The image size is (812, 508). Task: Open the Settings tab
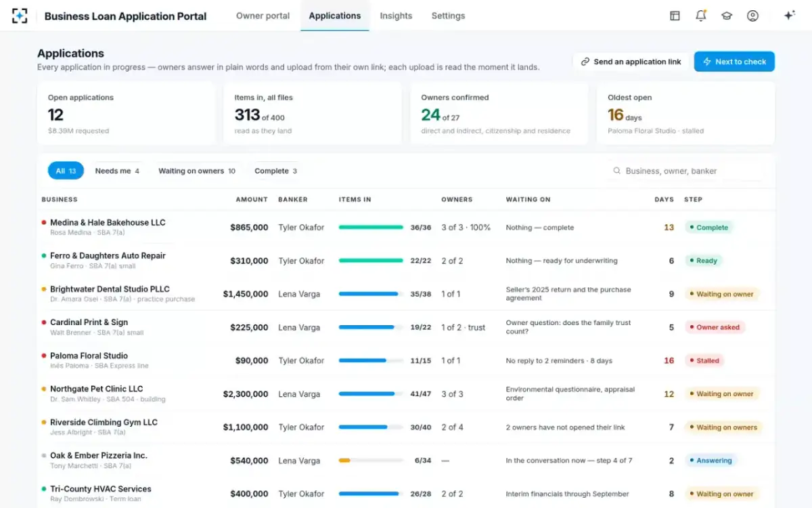click(x=448, y=16)
